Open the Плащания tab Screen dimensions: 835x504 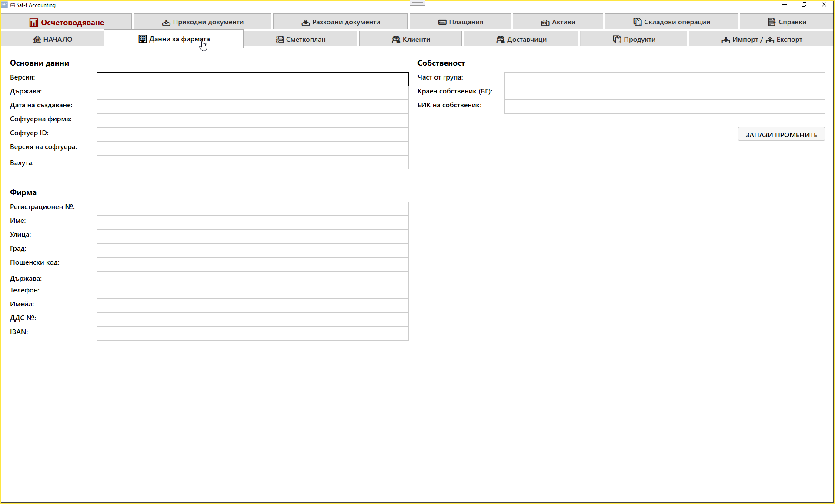coord(460,22)
